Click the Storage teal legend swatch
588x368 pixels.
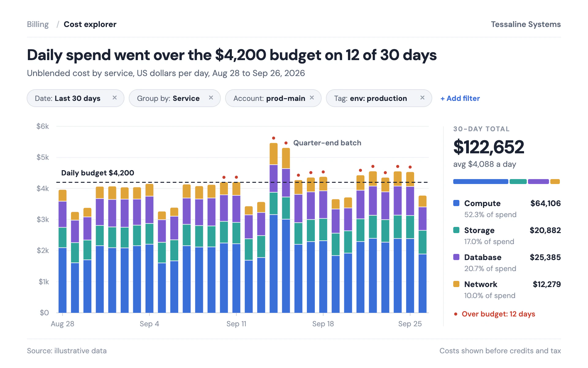click(456, 230)
